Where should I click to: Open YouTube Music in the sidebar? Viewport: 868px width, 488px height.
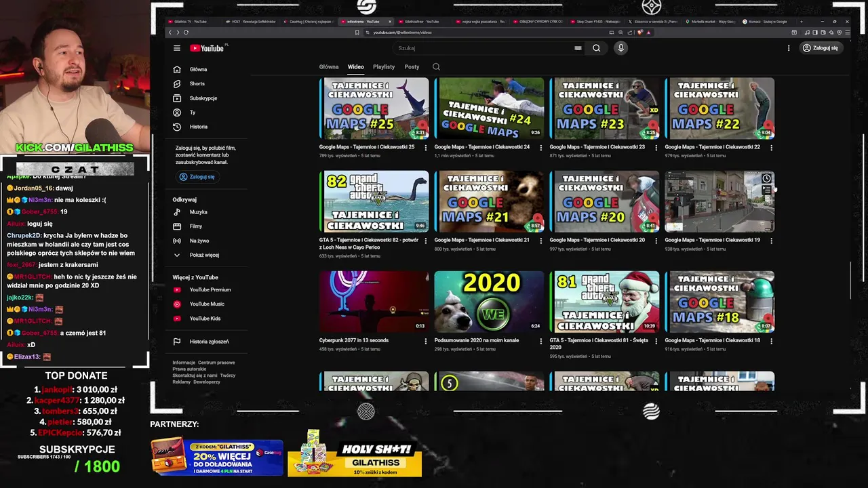pyautogui.click(x=206, y=304)
